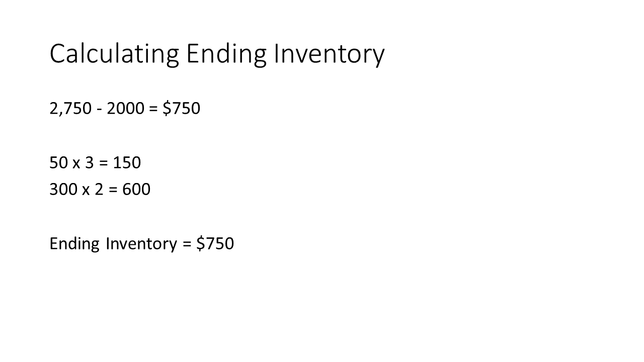Screen dimensions: 644x362
Task: Click the equals sign in the Ending Inventory line
Action: pyautogui.click(x=187, y=244)
